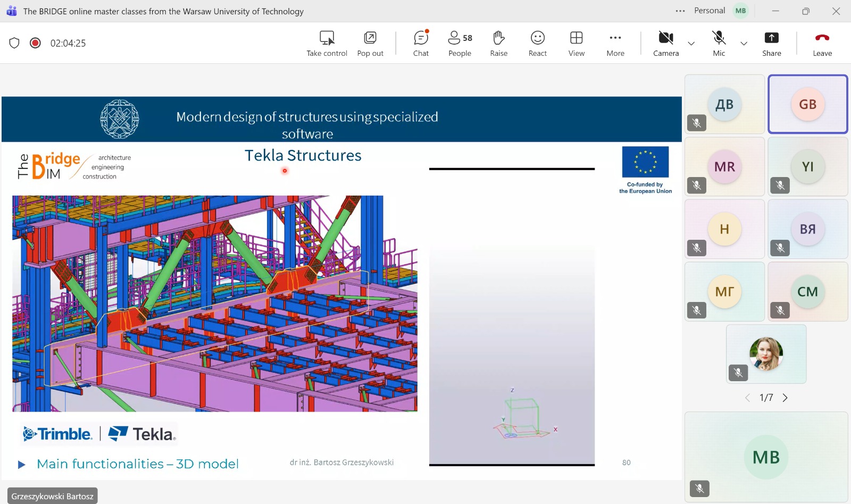The image size is (851, 504).
Task: Pop out the shared content window
Action: [x=370, y=43]
